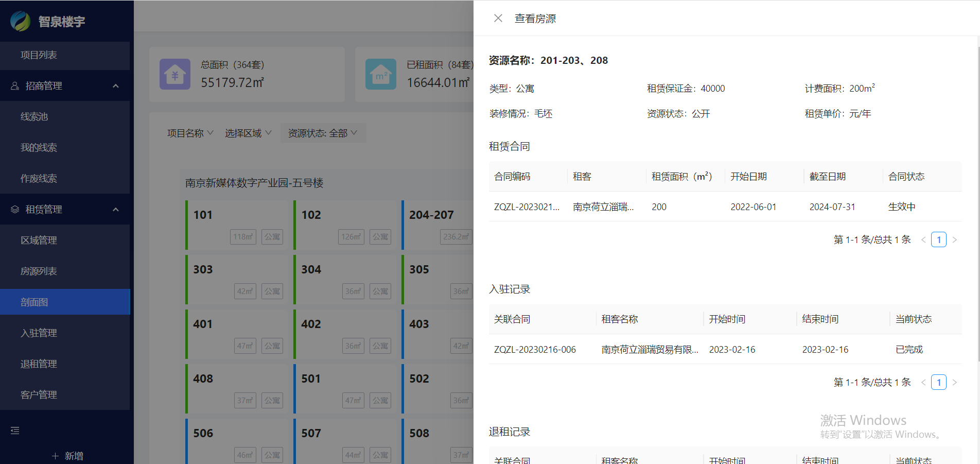Open 我的线索 menu item
980x464 pixels.
65,148
